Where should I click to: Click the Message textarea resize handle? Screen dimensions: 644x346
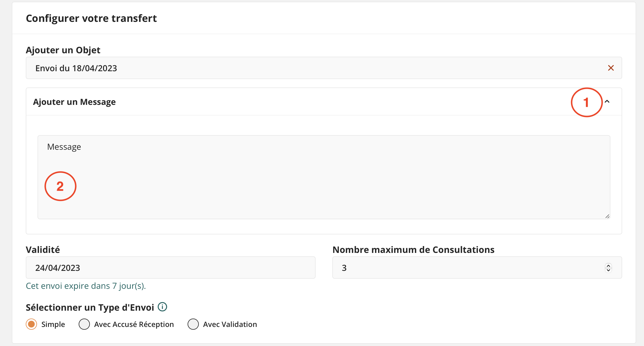(x=607, y=216)
